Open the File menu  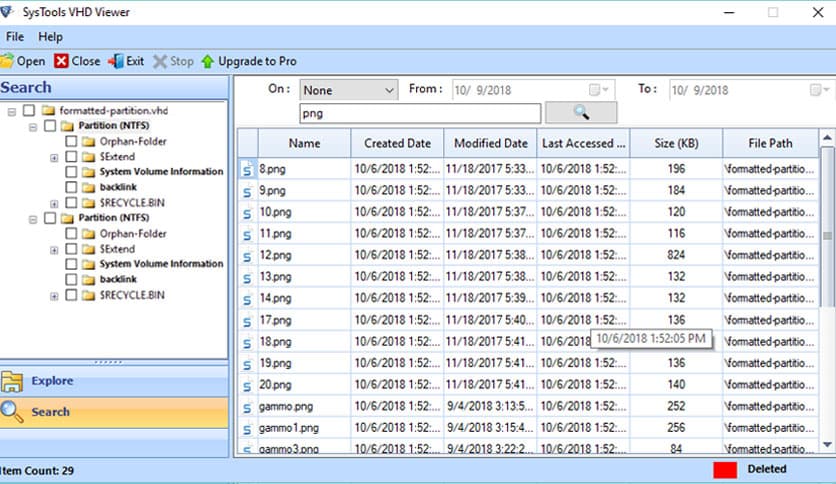tap(15, 37)
